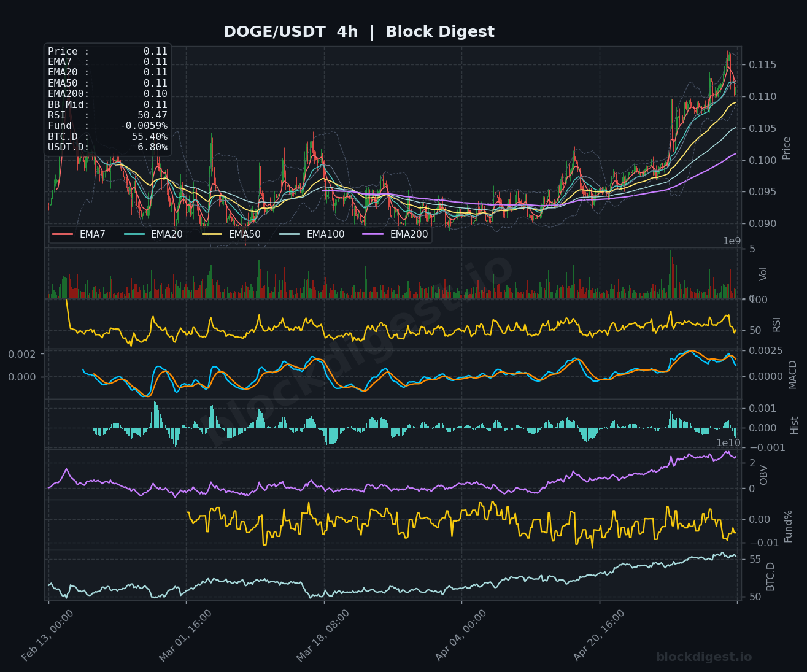Click the BB Mid row
This screenshot has height=672, width=807.
(x=107, y=104)
